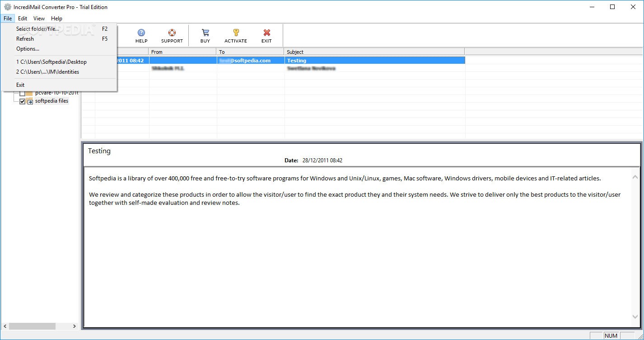The height and width of the screenshot is (340, 644).
Task: Uncheck the softpedia files checkbox
Action: pos(23,101)
